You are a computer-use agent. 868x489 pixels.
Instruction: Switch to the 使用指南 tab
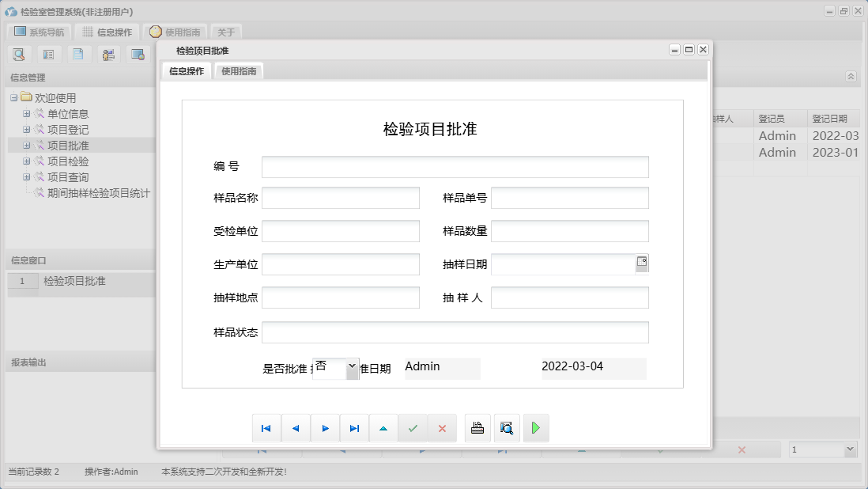coord(238,70)
